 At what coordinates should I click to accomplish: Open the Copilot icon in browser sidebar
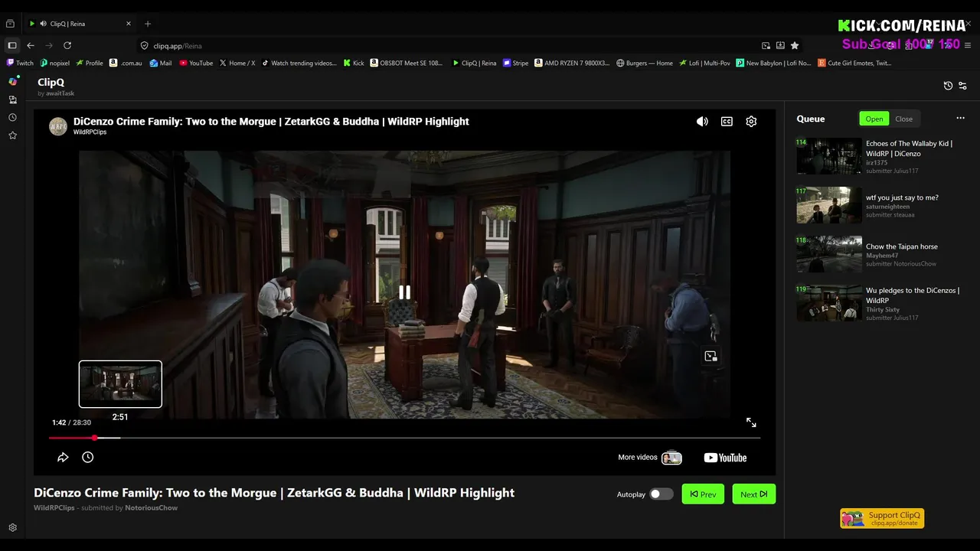click(12, 81)
